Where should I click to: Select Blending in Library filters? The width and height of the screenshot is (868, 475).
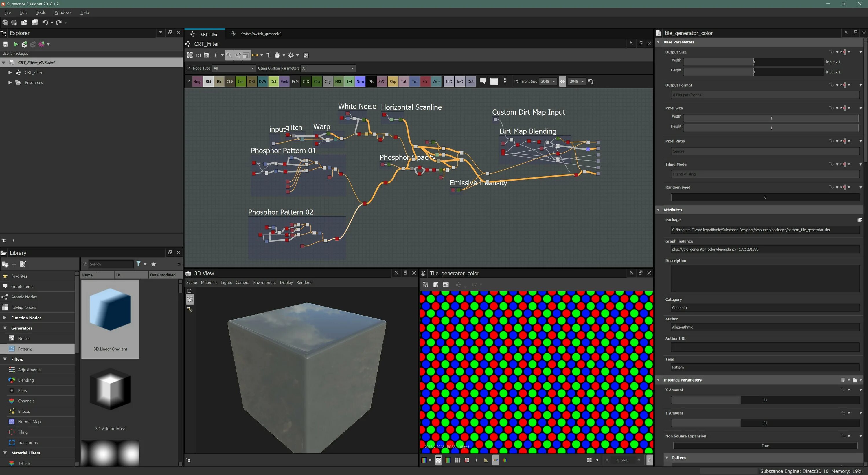26,380
